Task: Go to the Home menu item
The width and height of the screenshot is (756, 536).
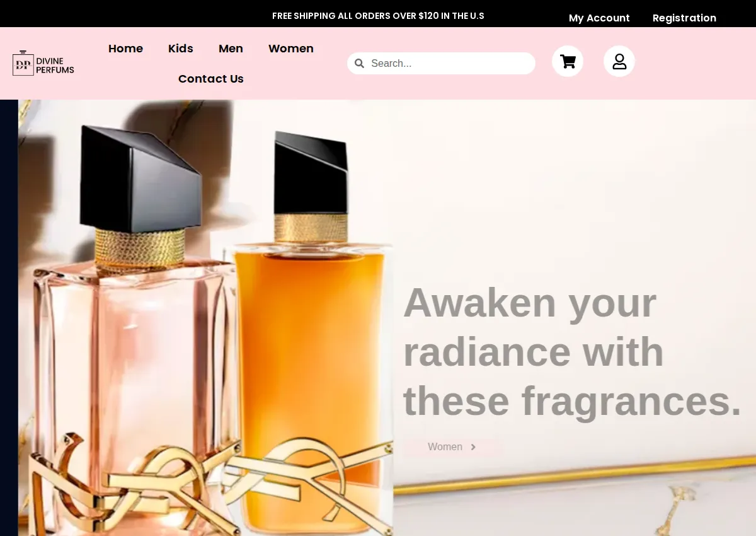Action: point(125,49)
